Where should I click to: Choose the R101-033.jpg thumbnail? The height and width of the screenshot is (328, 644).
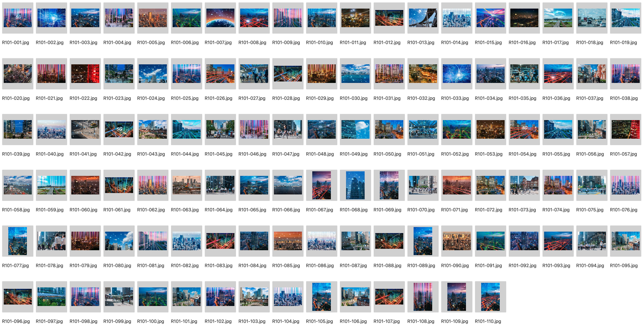pos(457,74)
